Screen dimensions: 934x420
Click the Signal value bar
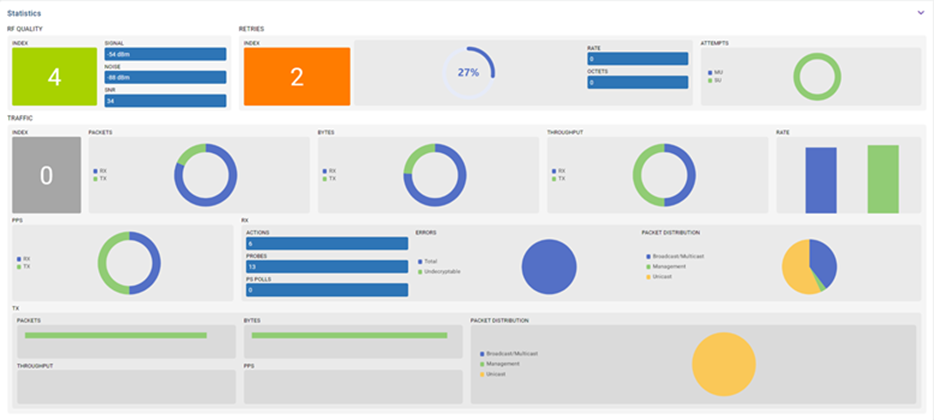click(165, 54)
